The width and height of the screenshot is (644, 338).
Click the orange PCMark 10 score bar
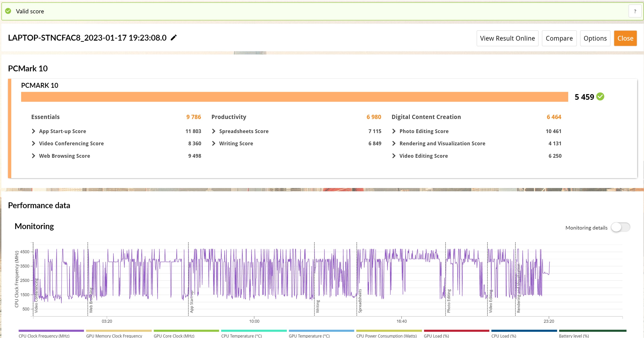(x=294, y=97)
